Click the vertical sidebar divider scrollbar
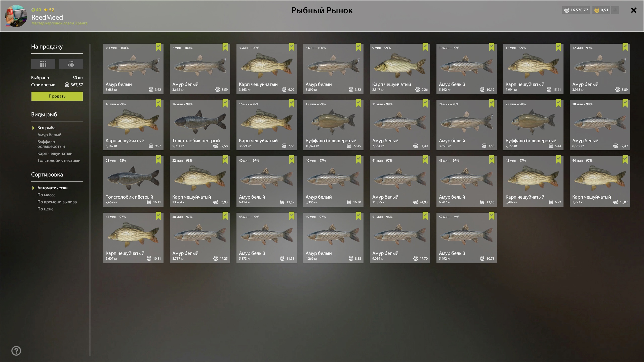Image resolution: width=644 pixels, height=362 pixels. [90, 200]
